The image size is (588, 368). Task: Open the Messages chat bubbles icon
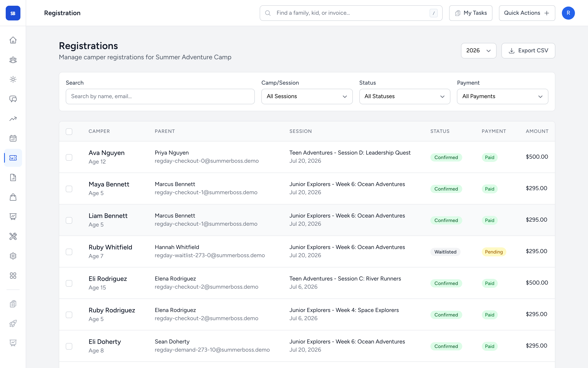coord(13,99)
